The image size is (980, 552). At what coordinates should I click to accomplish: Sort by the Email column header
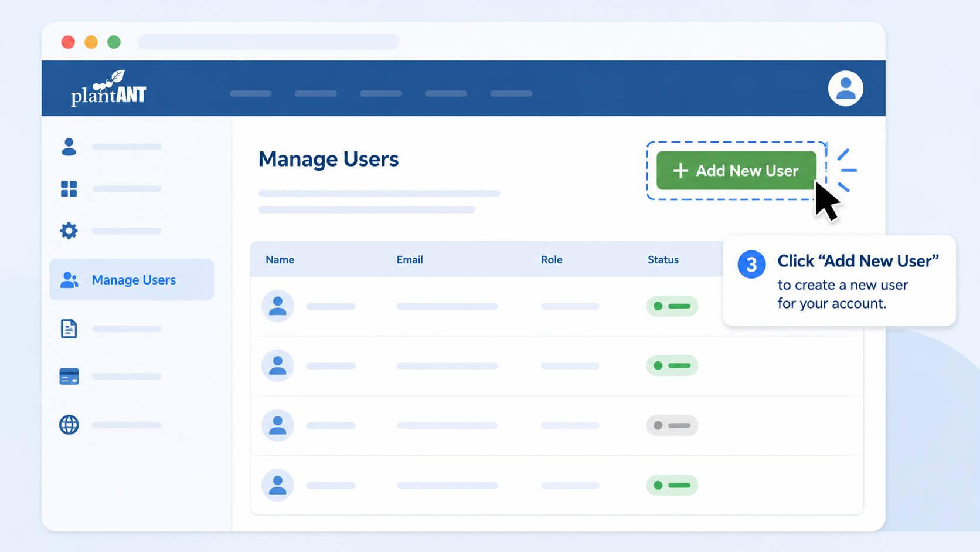tap(410, 260)
